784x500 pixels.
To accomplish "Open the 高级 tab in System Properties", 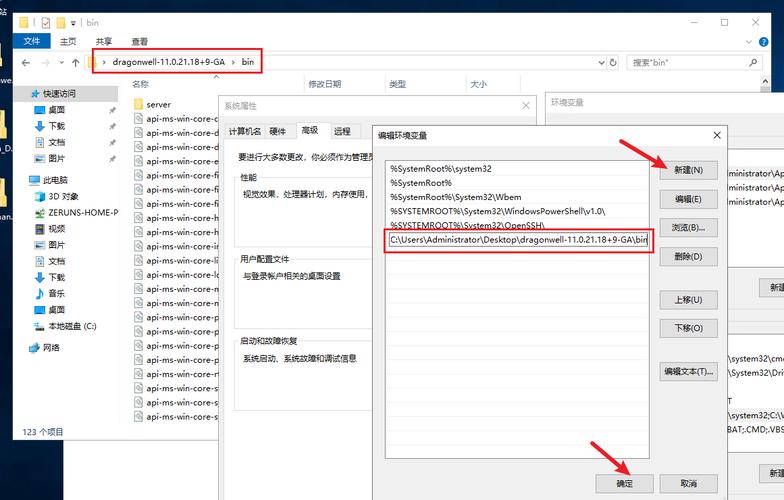I will [310, 130].
